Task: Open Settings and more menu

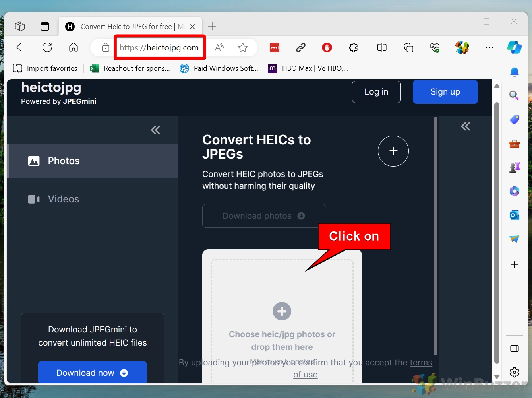Action: [x=489, y=48]
